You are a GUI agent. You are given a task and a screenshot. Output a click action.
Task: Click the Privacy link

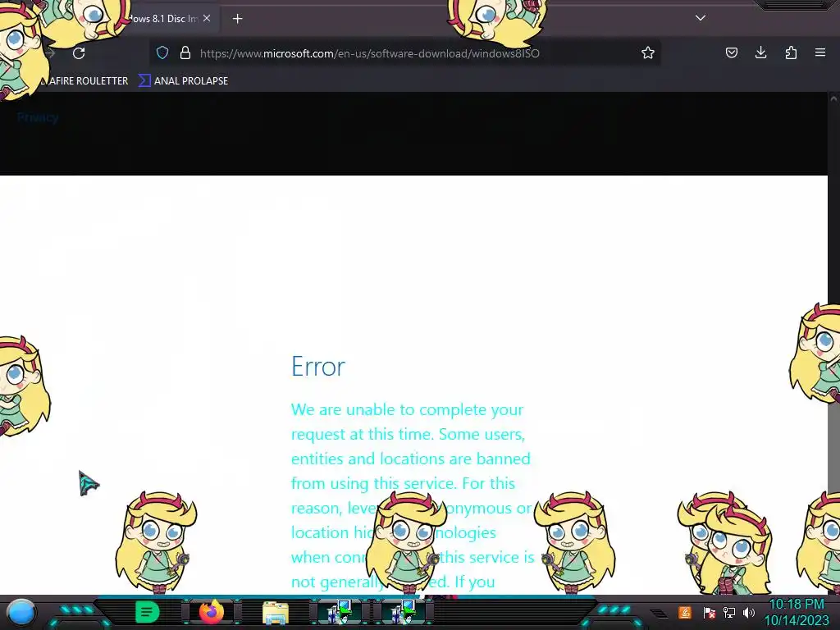coord(38,117)
